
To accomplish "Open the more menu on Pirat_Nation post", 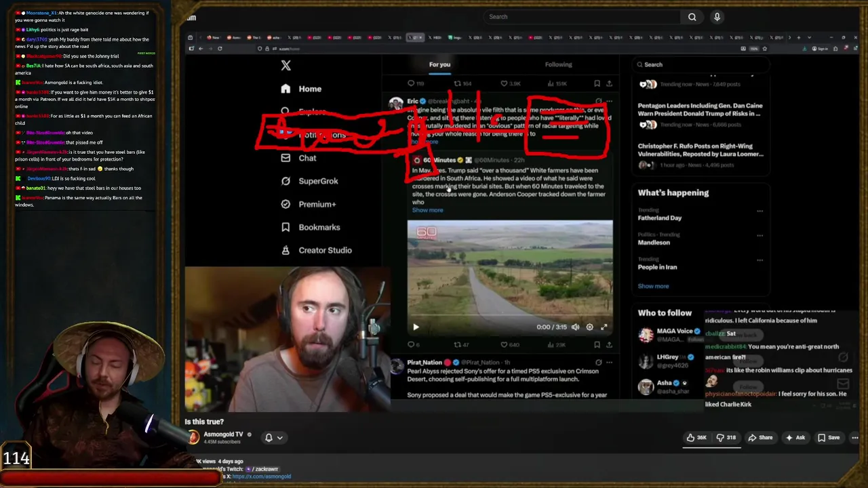I will (x=609, y=363).
